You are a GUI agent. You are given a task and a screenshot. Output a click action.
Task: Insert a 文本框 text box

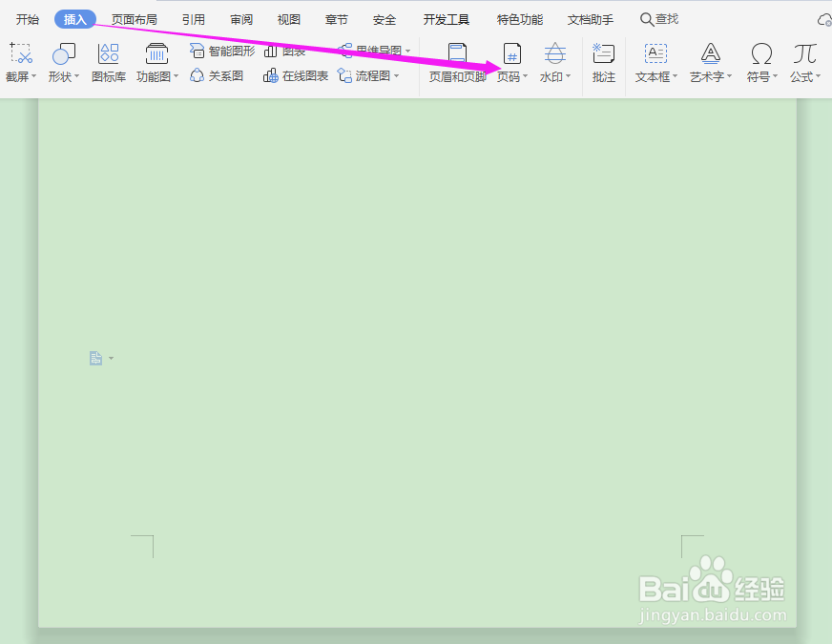point(655,63)
